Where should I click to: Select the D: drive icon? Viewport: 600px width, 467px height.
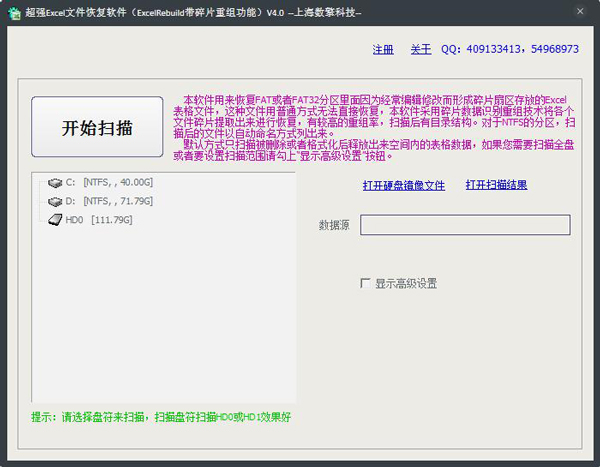click(x=55, y=202)
